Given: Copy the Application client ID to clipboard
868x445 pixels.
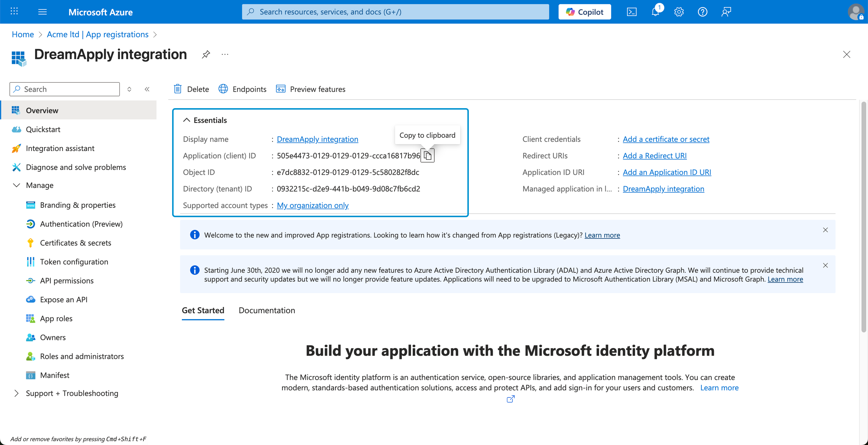Looking at the screenshot, I should point(428,155).
